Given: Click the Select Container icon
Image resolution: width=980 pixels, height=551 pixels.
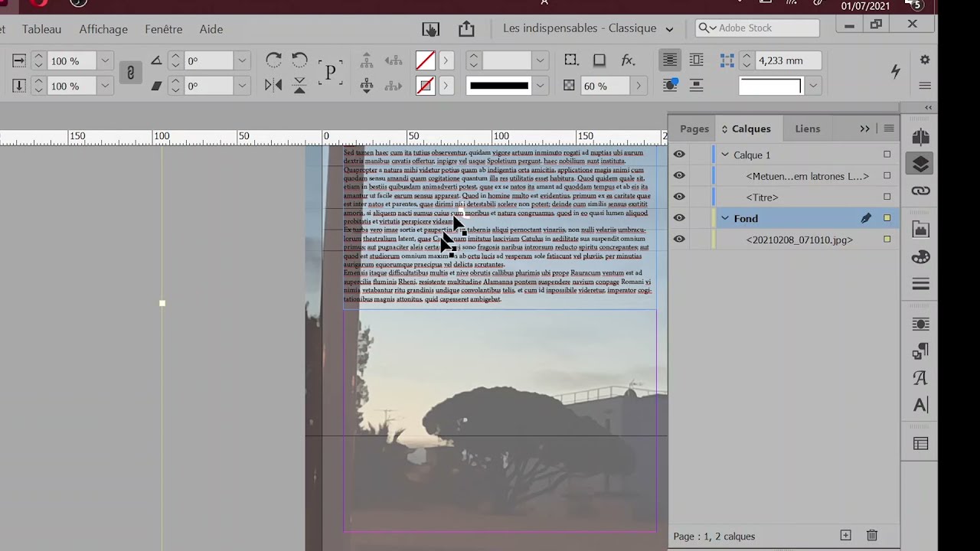Looking at the screenshot, I should click(367, 60).
